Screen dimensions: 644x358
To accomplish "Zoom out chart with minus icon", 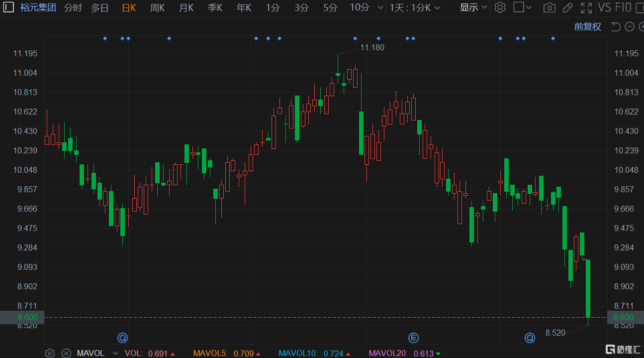I will [629, 27].
